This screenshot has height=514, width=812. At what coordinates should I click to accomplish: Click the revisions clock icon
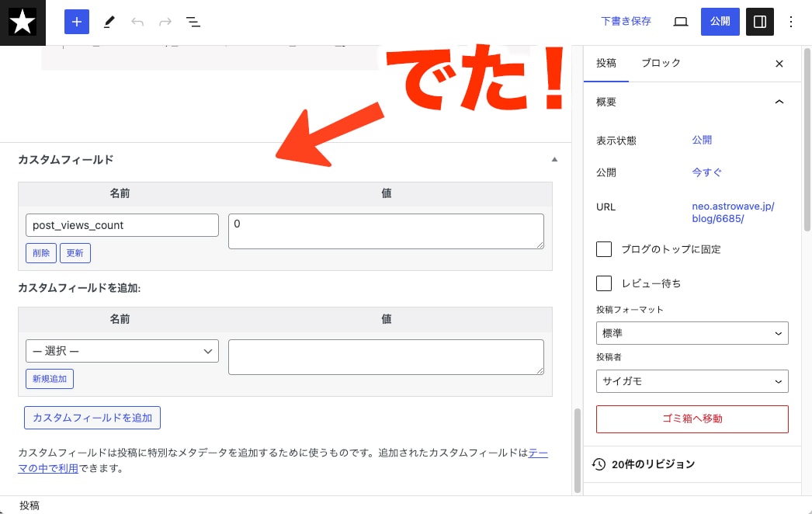click(598, 464)
